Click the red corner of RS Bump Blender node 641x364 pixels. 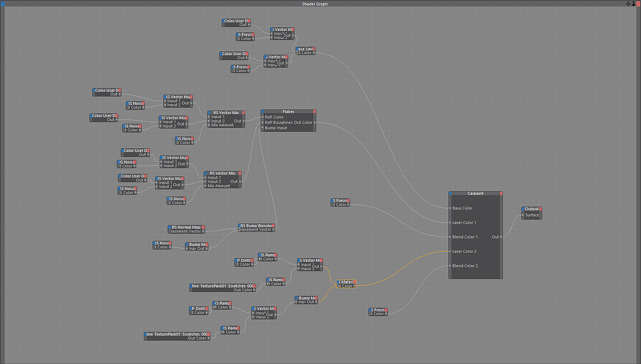tap(273, 226)
